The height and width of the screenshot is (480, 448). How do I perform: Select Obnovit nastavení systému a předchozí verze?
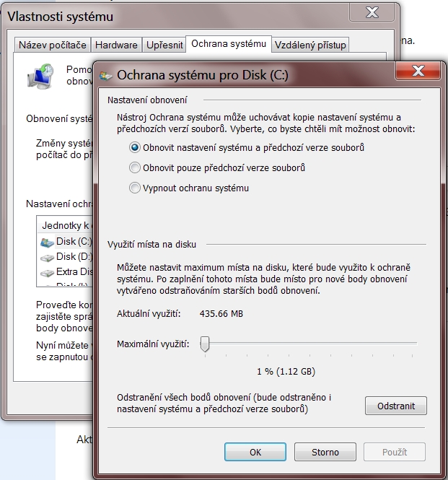point(135,147)
